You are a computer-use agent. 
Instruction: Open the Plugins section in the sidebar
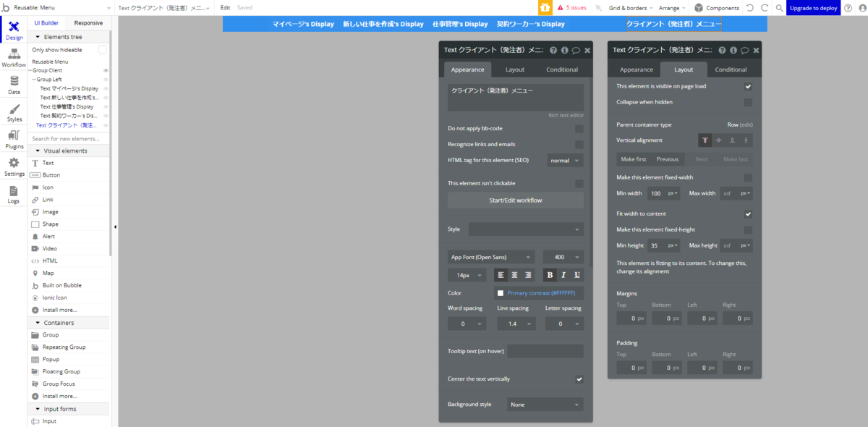point(14,140)
